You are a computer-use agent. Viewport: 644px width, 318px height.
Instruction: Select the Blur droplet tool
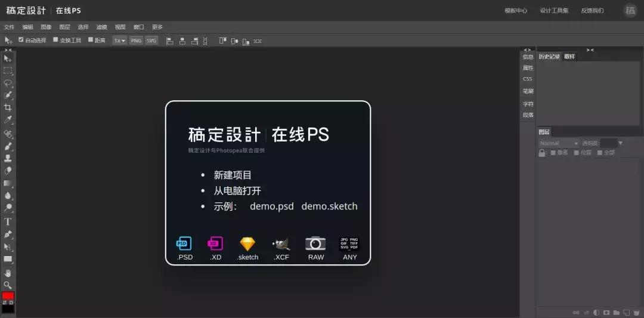tap(8, 196)
